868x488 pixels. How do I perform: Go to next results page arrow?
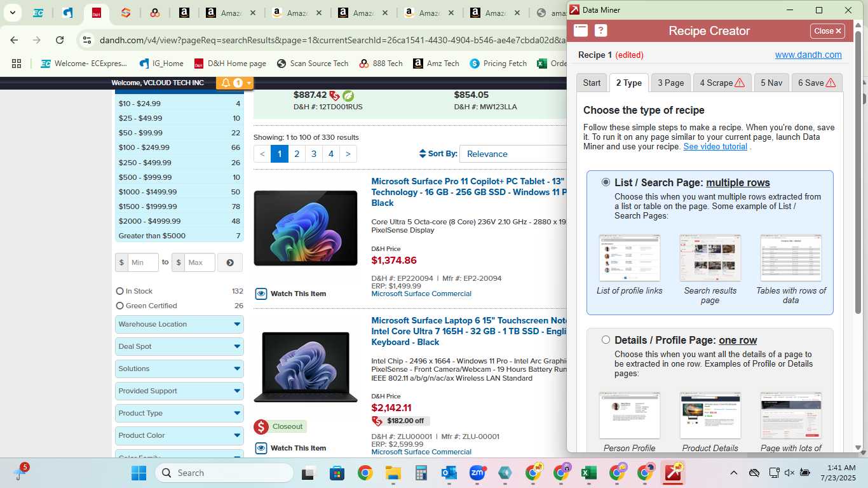coord(348,154)
